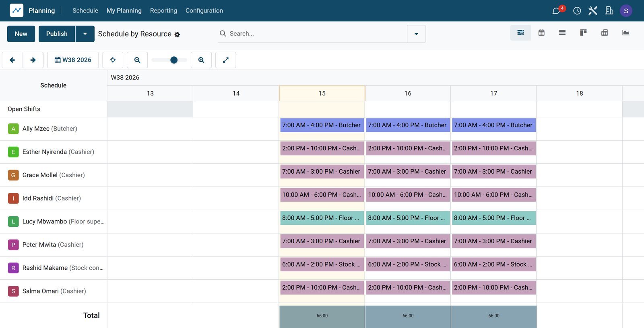Image resolution: width=644 pixels, height=328 pixels.
Task: Open the Planning app home icon
Action: tap(17, 10)
